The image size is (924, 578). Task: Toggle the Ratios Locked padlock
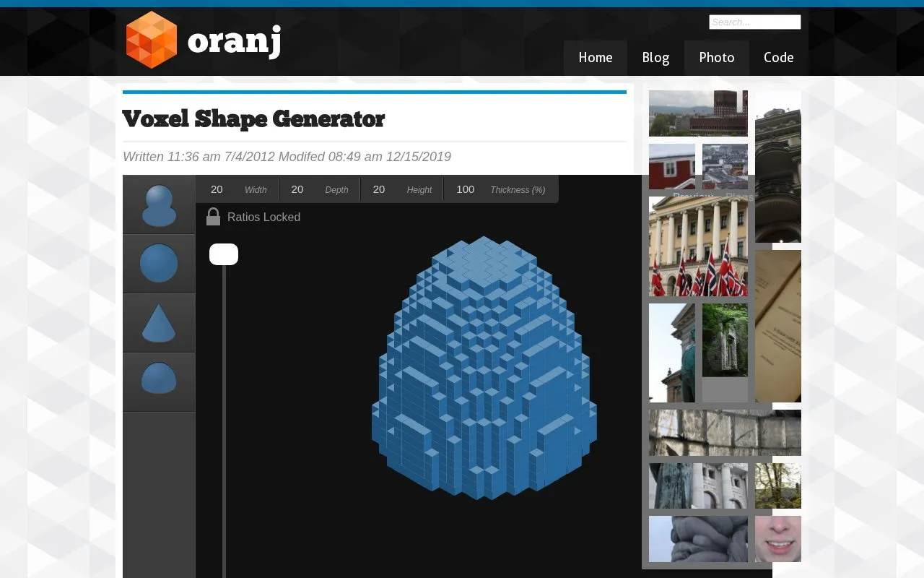pyautogui.click(x=213, y=217)
